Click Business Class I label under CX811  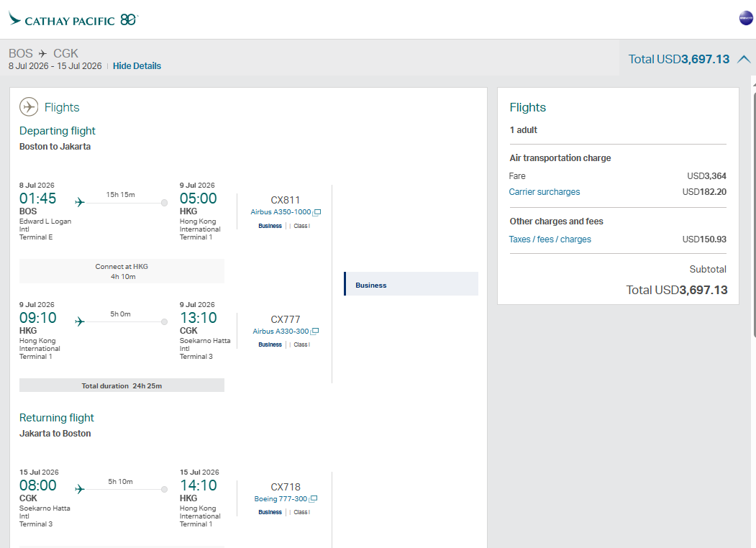(284, 226)
